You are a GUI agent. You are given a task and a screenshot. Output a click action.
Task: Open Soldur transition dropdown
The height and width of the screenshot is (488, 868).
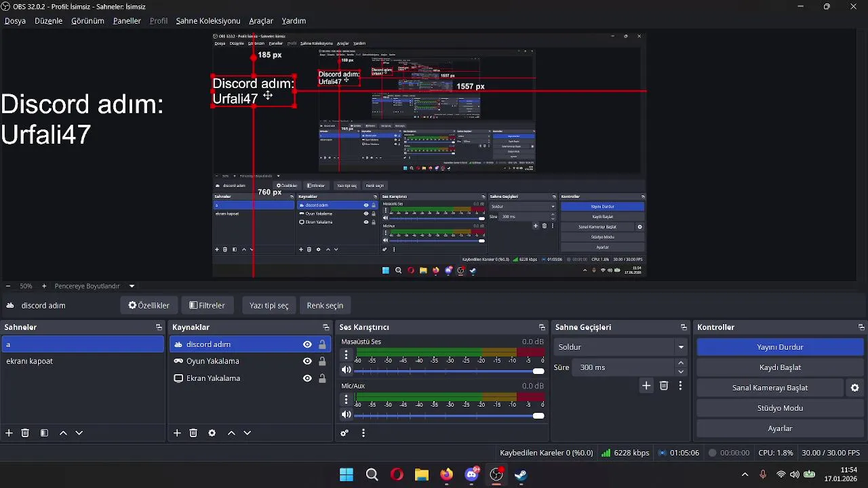click(621, 347)
